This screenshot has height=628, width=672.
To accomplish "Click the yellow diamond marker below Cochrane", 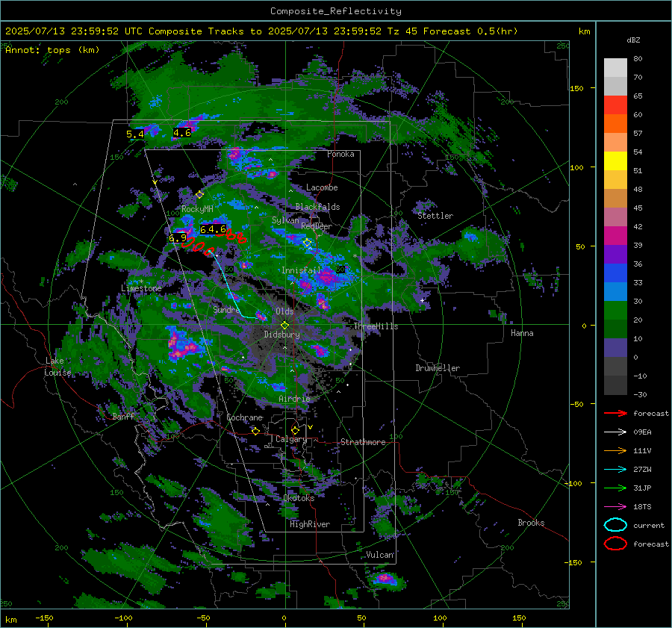I will click(x=256, y=431).
